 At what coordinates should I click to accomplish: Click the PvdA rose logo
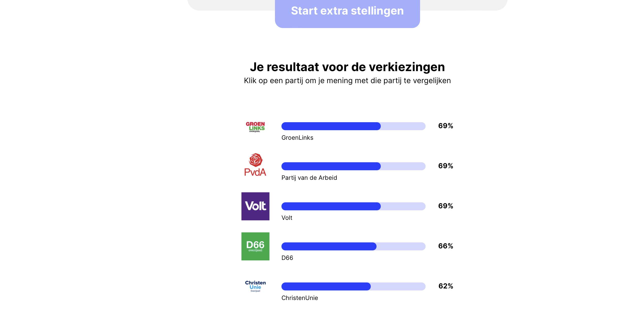(x=255, y=165)
